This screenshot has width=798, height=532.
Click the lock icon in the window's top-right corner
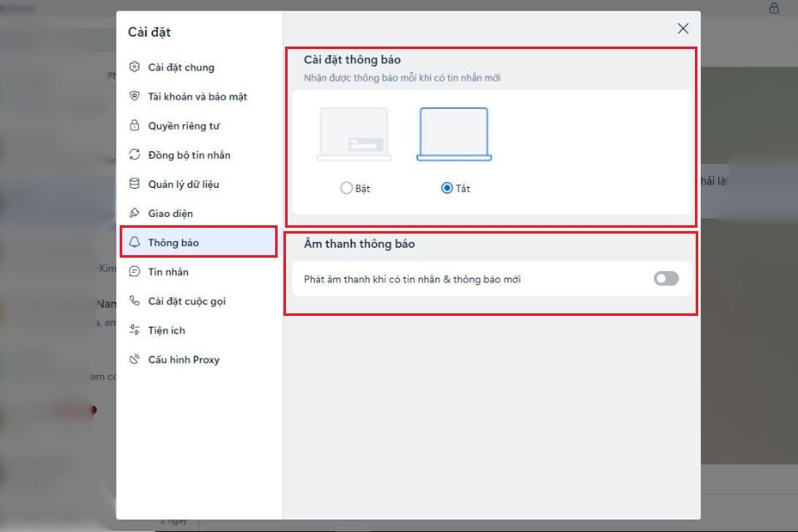tap(774, 7)
